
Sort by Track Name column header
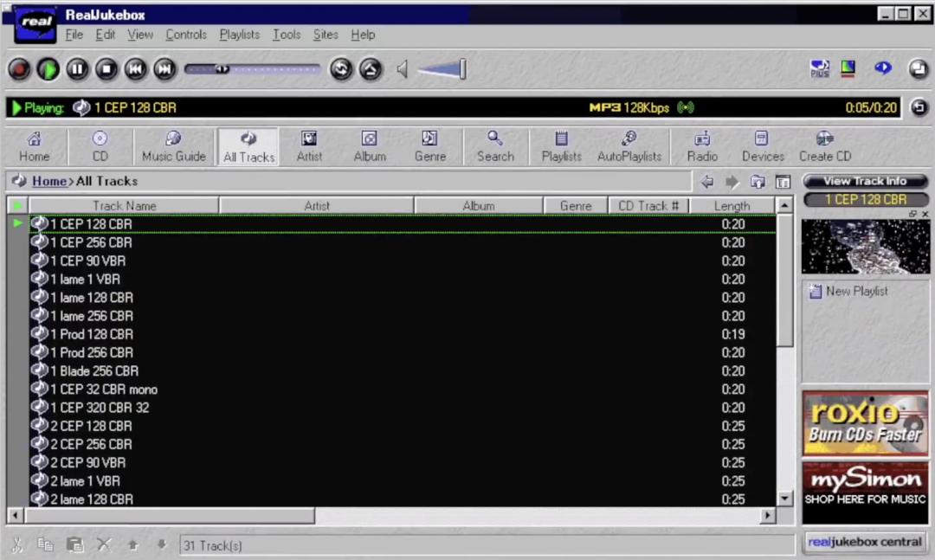pos(124,206)
